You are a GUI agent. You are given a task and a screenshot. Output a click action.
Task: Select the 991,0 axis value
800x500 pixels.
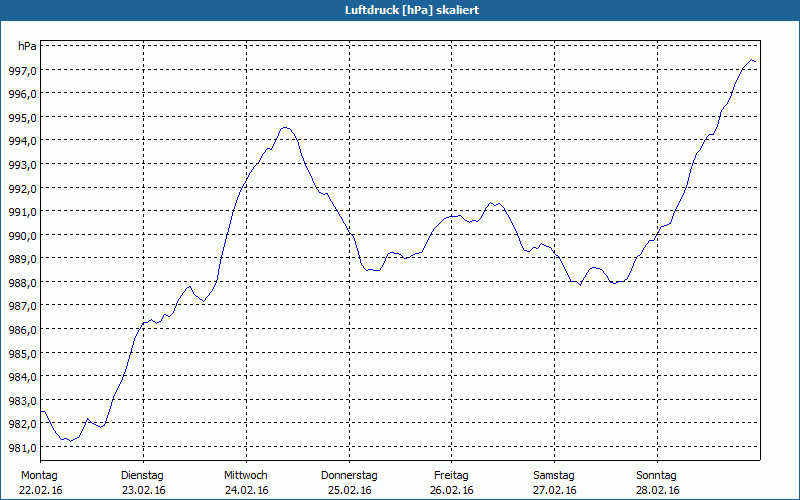(22, 212)
